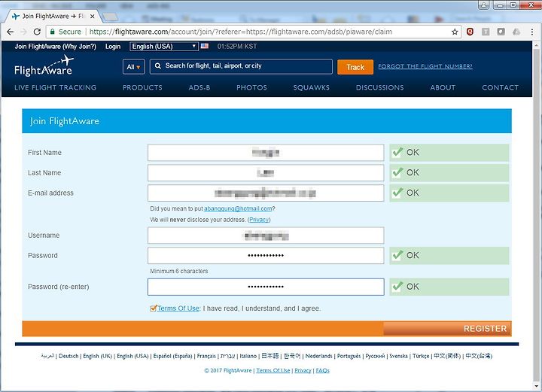Open Chrome's three-dot menu
Screen dimensions: 542x392
pyautogui.click(x=532, y=32)
